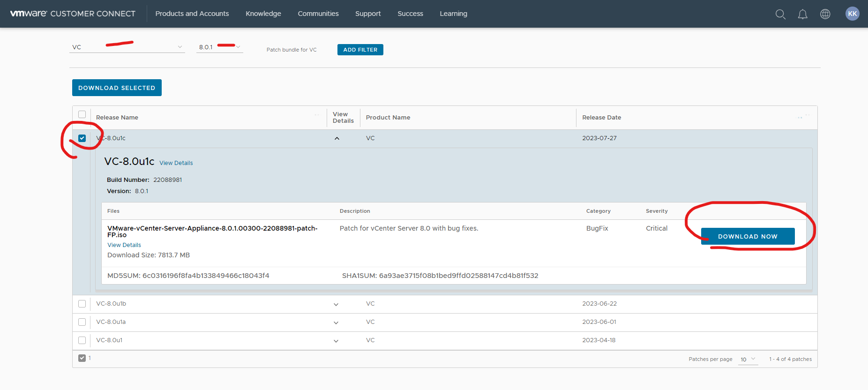Click the ADD FILTER button
This screenshot has width=868, height=390.
[360, 50]
